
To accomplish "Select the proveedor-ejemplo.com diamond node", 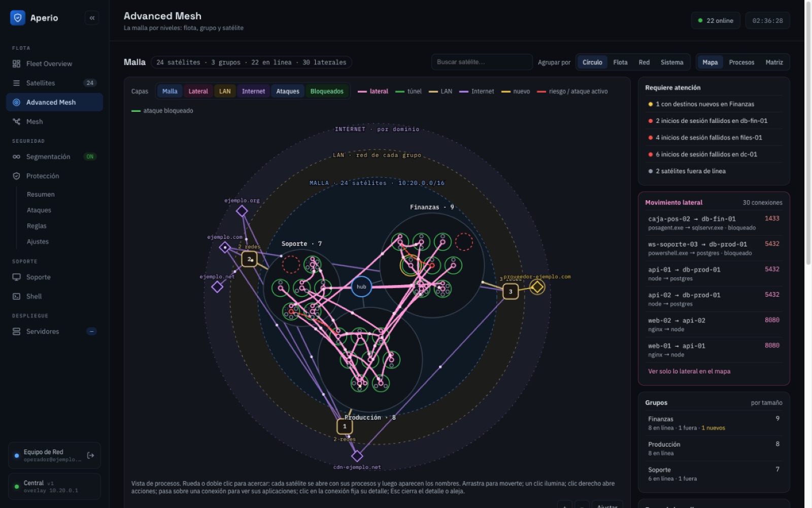I will 537,287.
